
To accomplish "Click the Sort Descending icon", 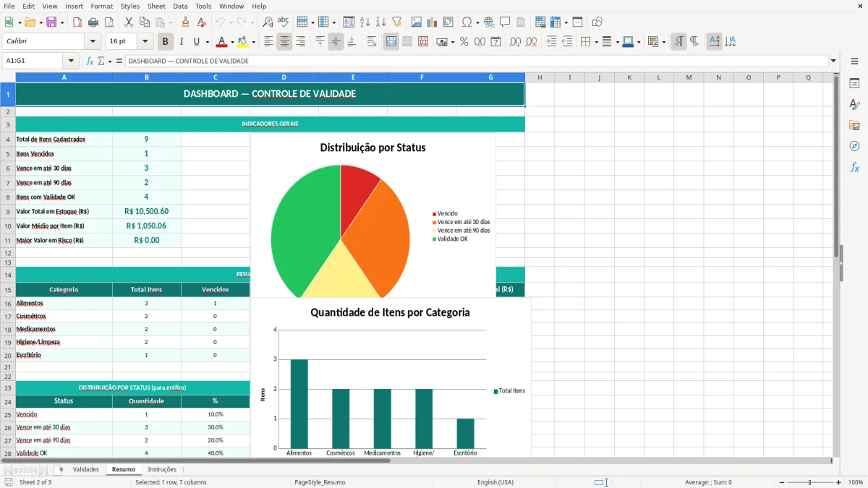I will pos(381,22).
